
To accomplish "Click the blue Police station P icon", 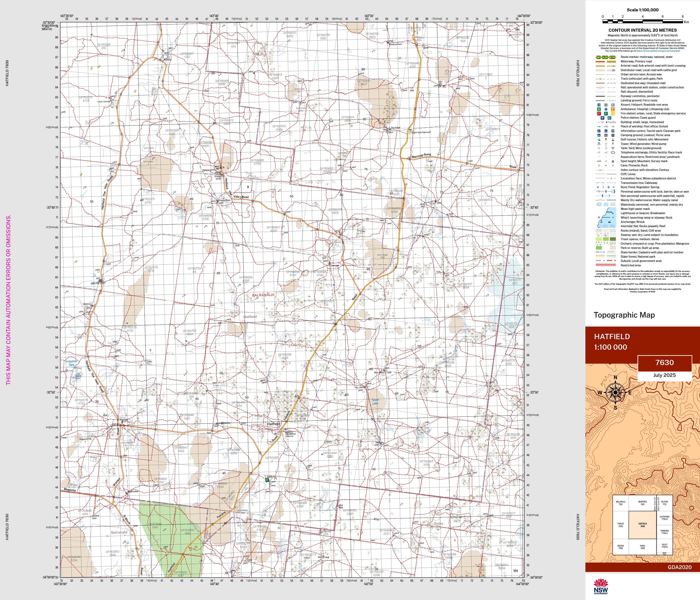I will [602, 118].
